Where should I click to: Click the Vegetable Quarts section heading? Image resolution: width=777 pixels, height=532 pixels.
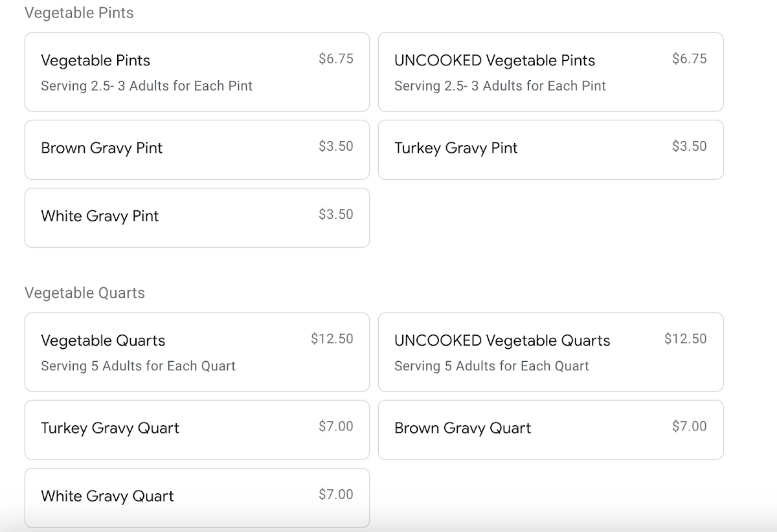(85, 293)
